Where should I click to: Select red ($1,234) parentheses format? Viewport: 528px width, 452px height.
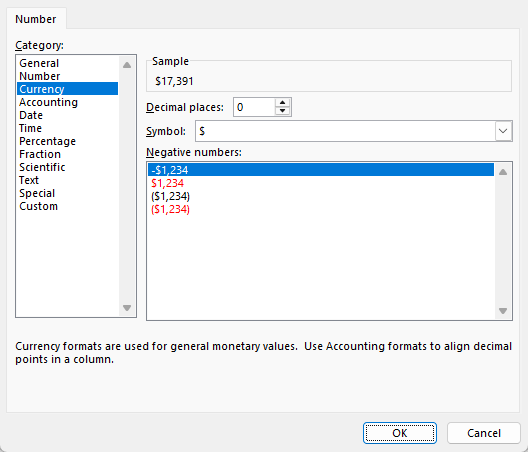coord(321,209)
